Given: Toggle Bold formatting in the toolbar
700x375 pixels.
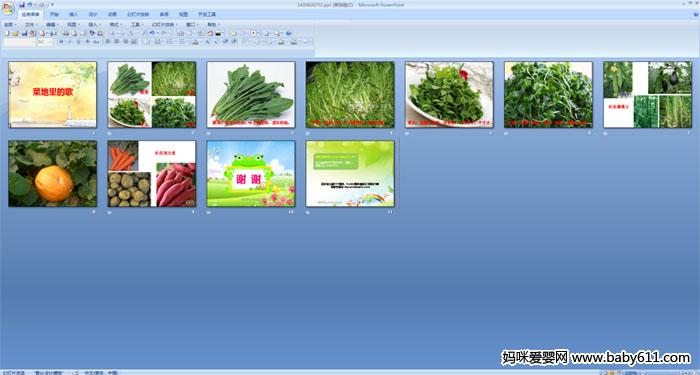Looking at the screenshot, I should pyautogui.click(x=62, y=42).
